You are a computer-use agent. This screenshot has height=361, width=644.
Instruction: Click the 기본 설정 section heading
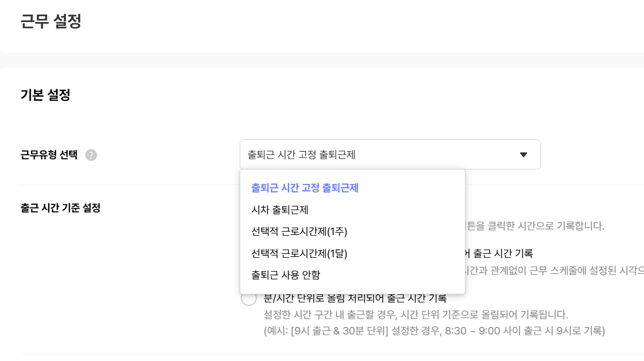[45, 95]
